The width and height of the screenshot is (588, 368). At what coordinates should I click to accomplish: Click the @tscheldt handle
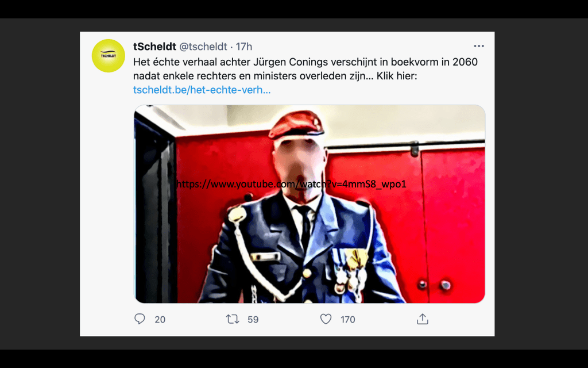coord(203,47)
